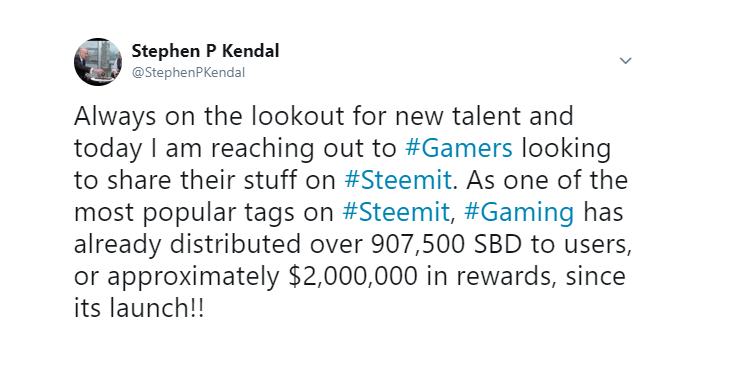The image size is (756, 368).
Task: Click the 'its launch!!' closing text
Action: [139, 308]
